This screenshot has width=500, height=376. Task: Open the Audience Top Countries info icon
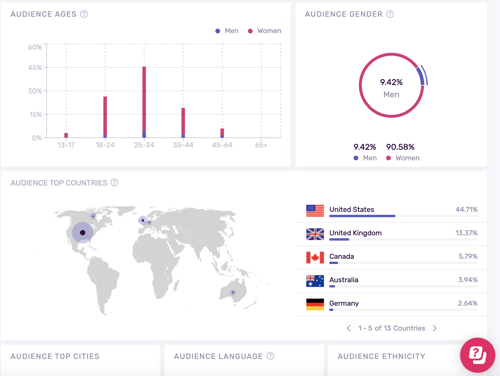pos(114,182)
